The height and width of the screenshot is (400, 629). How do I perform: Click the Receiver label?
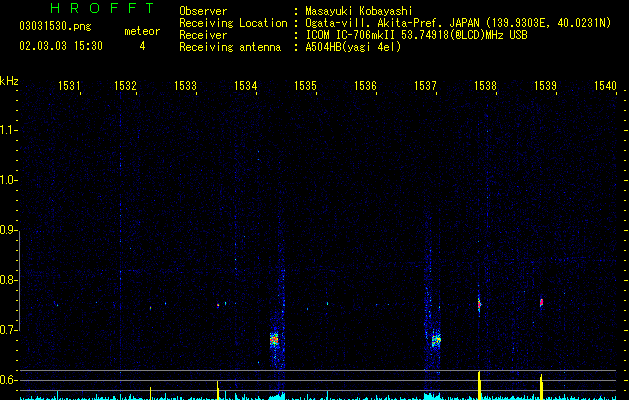203,35
